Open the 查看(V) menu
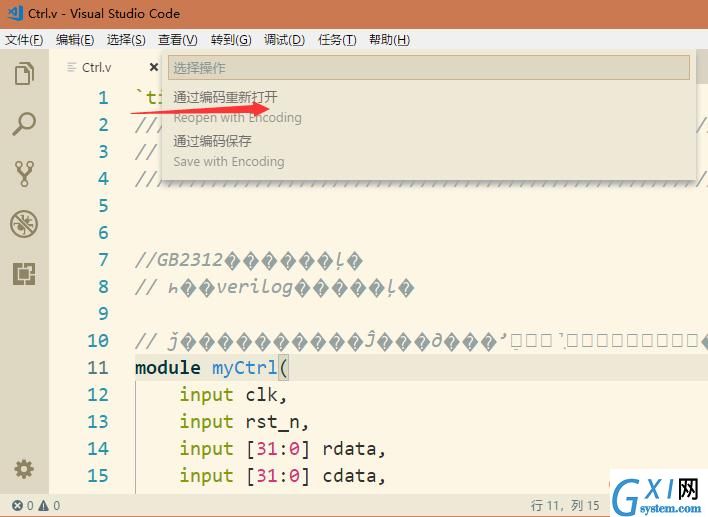The height and width of the screenshot is (517, 708). (178, 40)
